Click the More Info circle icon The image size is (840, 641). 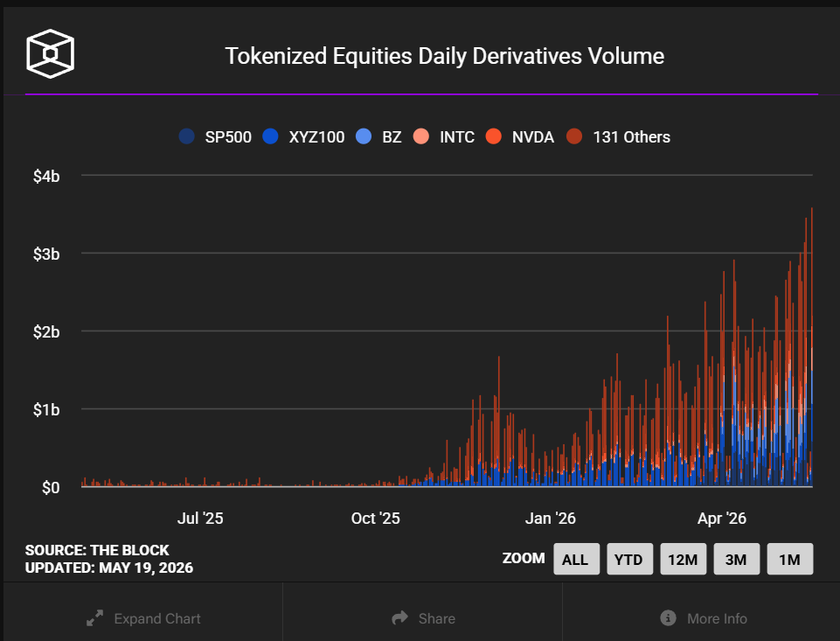point(668,617)
